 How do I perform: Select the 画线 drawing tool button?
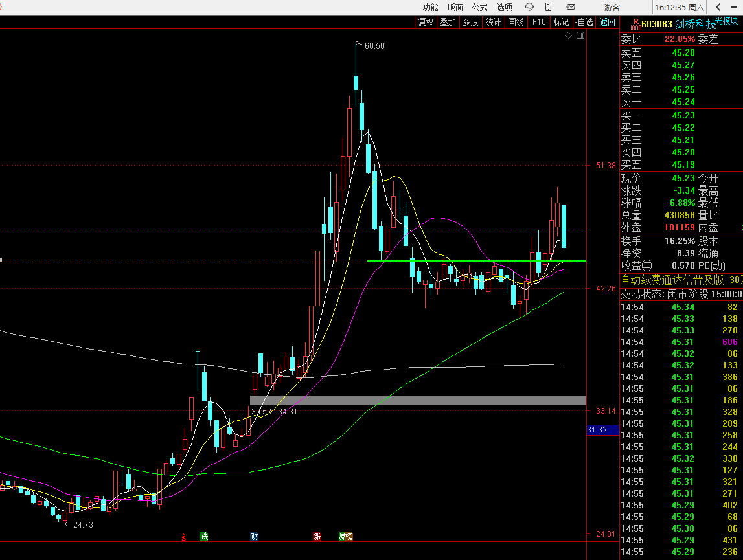click(516, 22)
